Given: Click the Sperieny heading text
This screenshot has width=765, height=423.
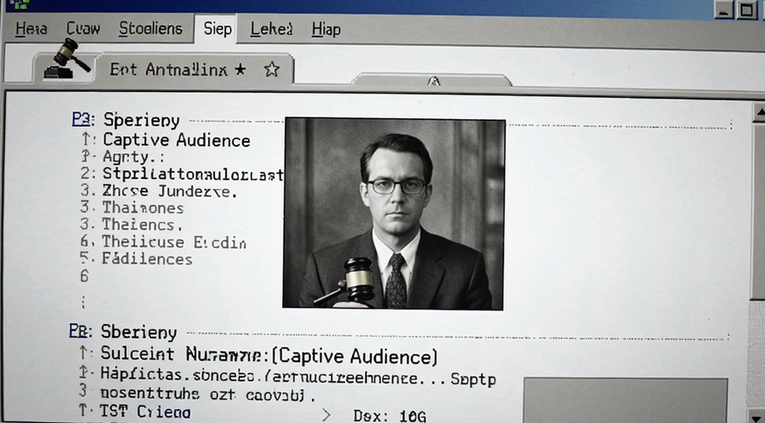Looking at the screenshot, I should click(x=141, y=120).
